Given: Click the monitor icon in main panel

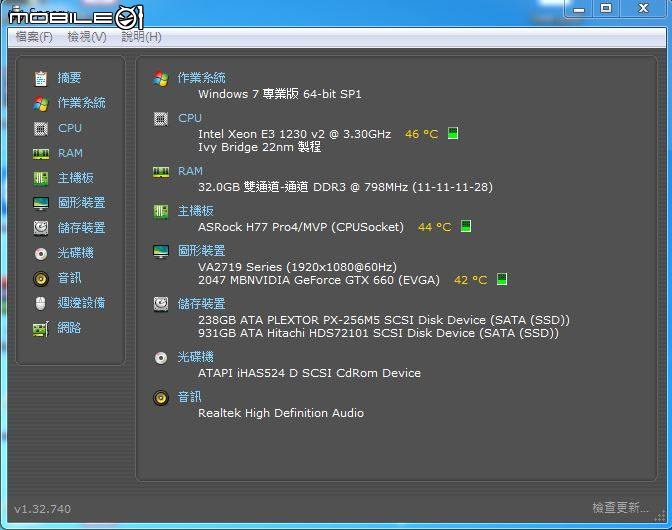Looking at the screenshot, I should [161, 252].
